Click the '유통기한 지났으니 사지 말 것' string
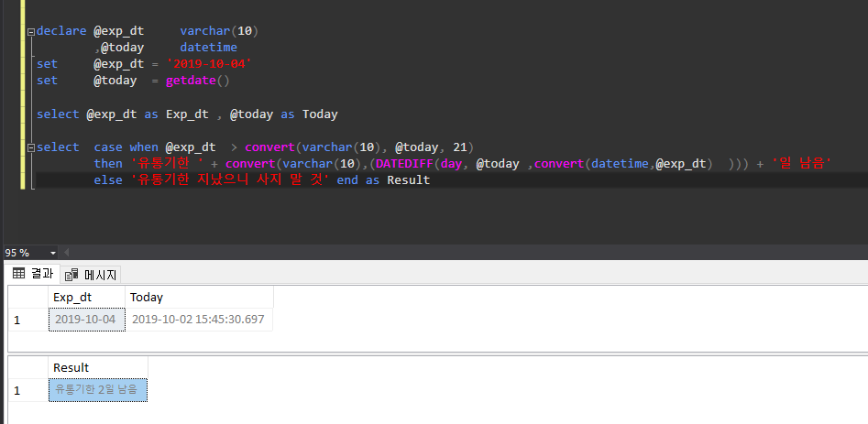Viewport: 868px width, 424px height. (x=230, y=180)
